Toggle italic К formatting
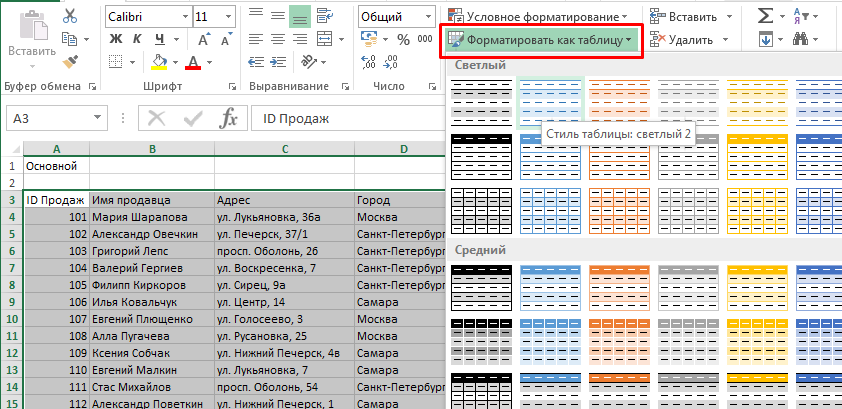The width and height of the screenshot is (842, 409). 138,40
